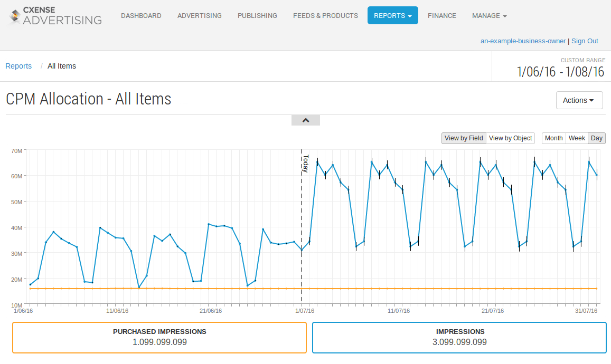The image size is (611, 364).
Task: Open the Finance section
Action: (x=442, y=16)
